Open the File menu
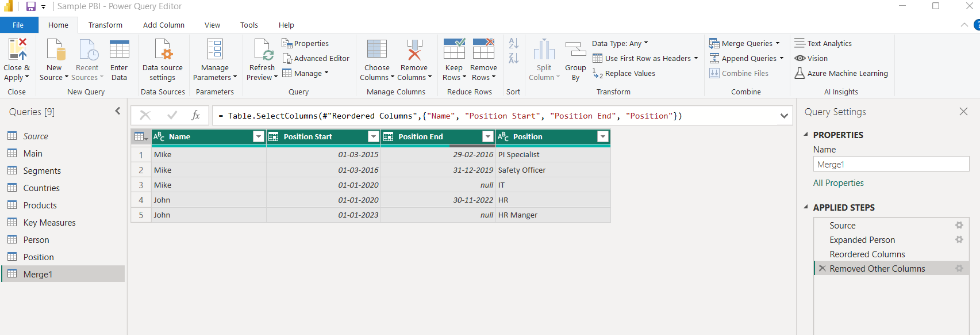 pyautogui.click(x=18, y=25)
